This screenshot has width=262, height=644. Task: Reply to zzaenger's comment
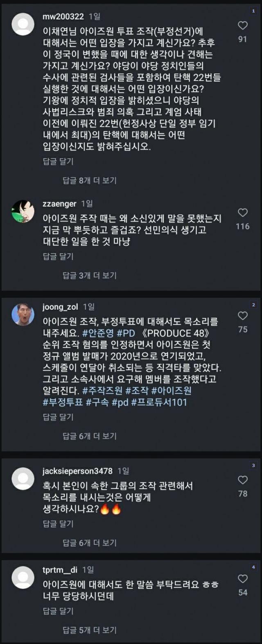coord(58,257)
